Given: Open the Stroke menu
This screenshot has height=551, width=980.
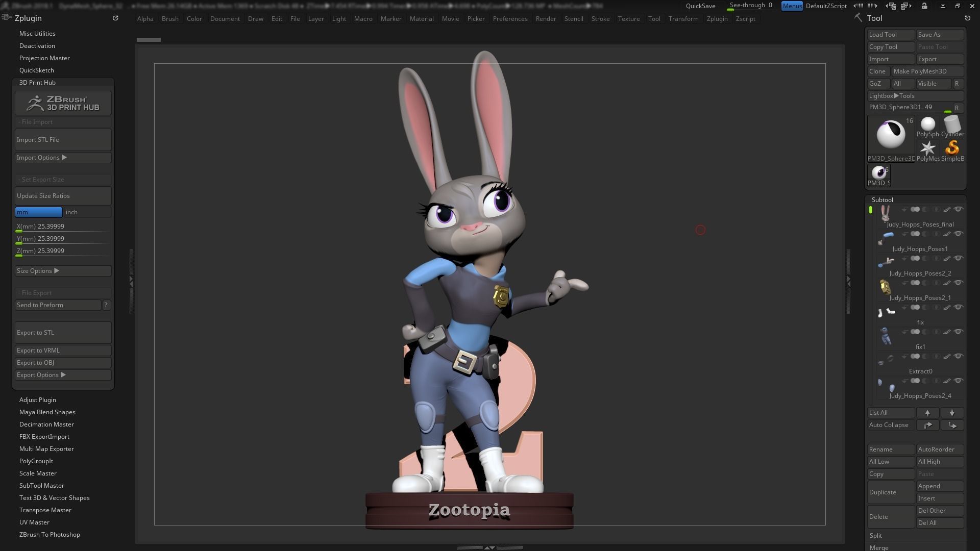Looking at the screenshot, I should tap(600, 19).
